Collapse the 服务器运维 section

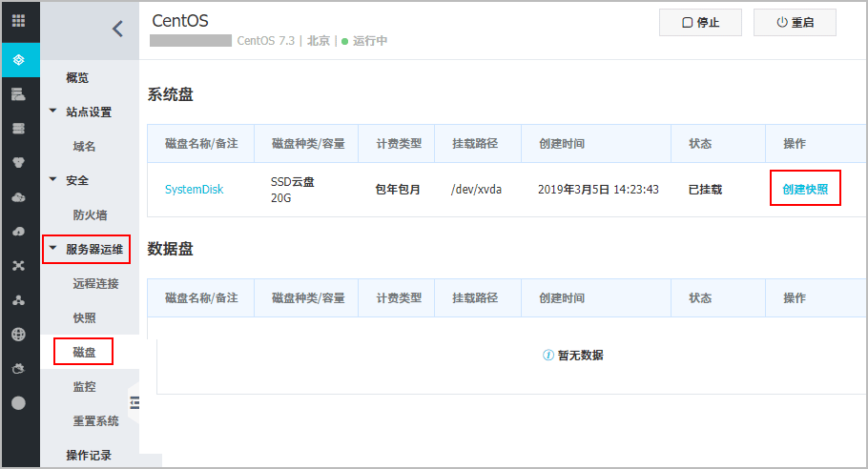click(53, 249)
